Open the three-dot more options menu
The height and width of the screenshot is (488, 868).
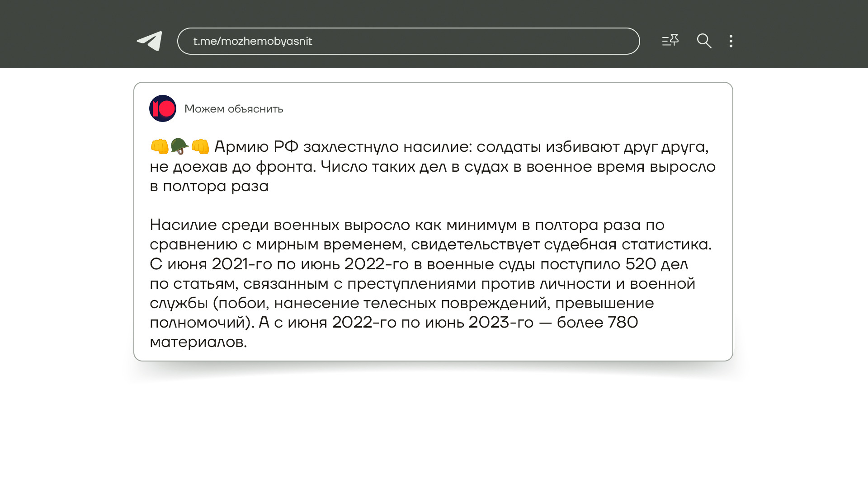pos(731,41)
